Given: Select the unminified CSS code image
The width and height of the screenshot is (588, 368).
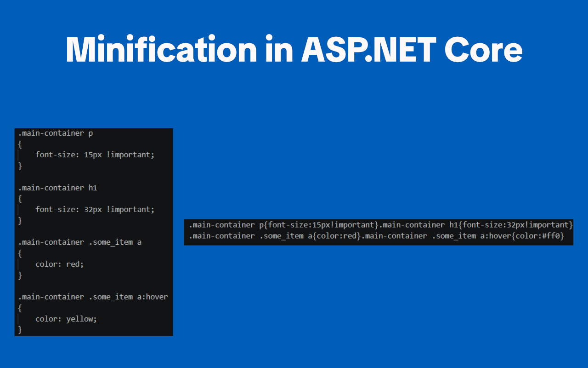Looking at the screenshot, I should tap(94, 232).
